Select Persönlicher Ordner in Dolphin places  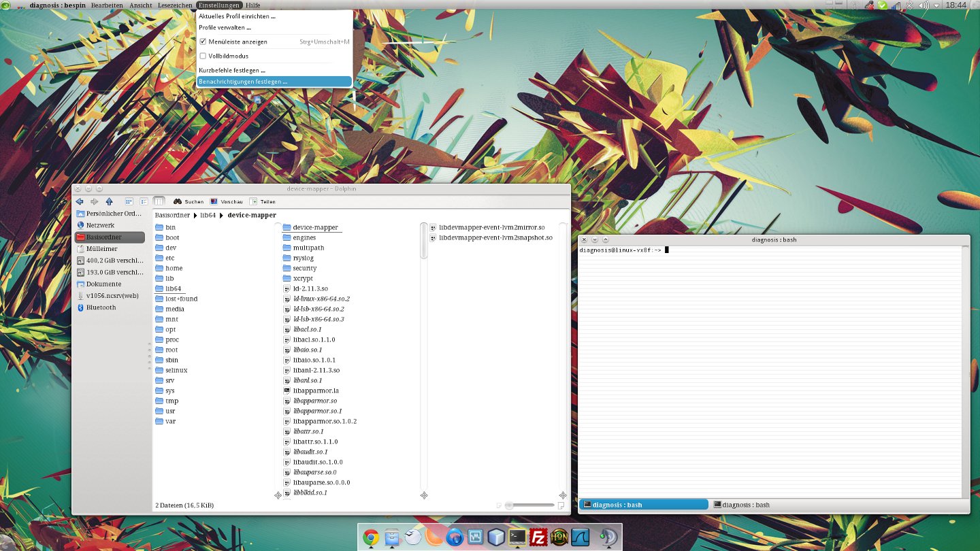110,214
